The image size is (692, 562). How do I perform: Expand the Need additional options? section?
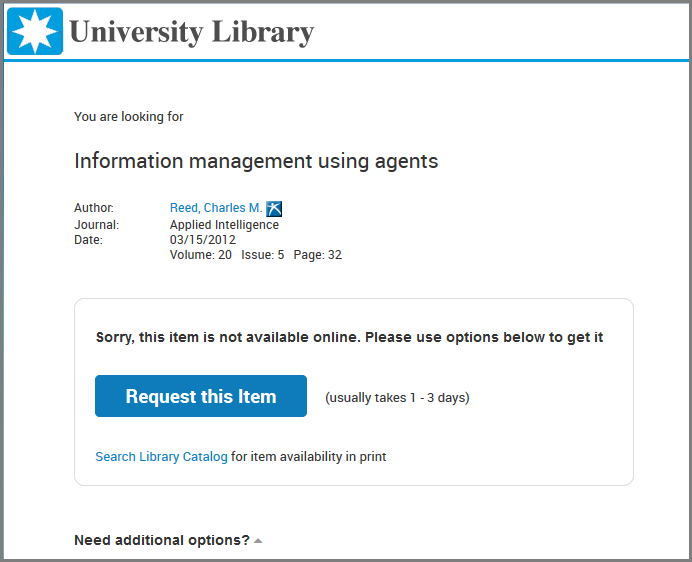pos(162,540)
